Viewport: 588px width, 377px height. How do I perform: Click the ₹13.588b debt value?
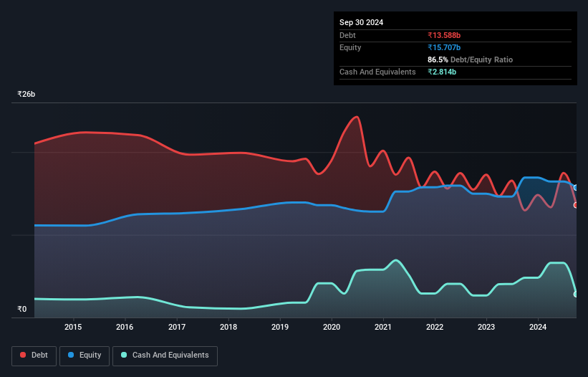coord(444,35)
